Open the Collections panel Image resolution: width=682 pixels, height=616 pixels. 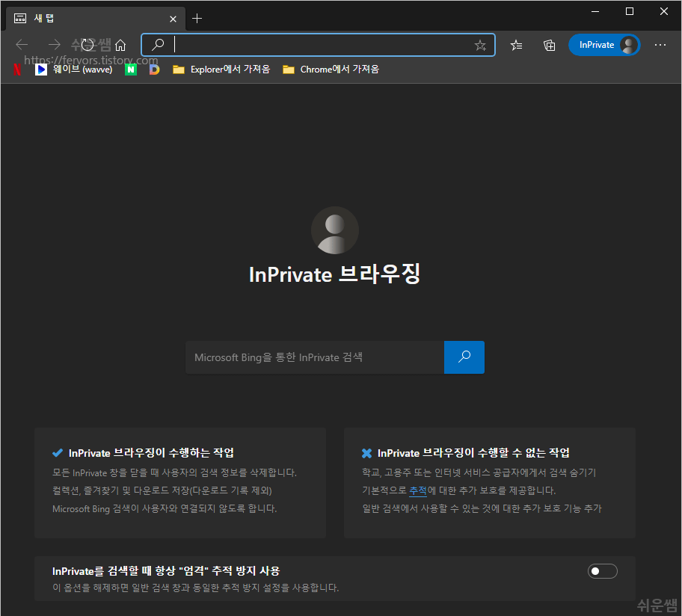[x=550, y=45]
